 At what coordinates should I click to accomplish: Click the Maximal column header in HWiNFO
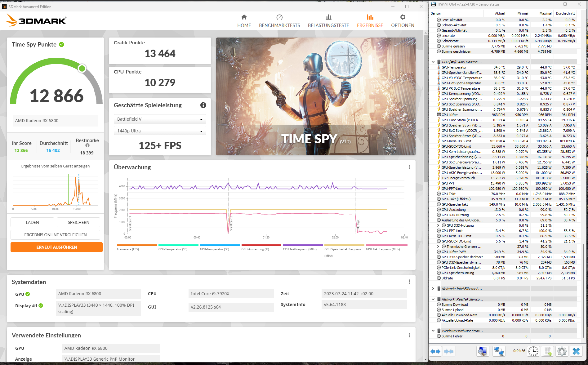pos(542,13)
